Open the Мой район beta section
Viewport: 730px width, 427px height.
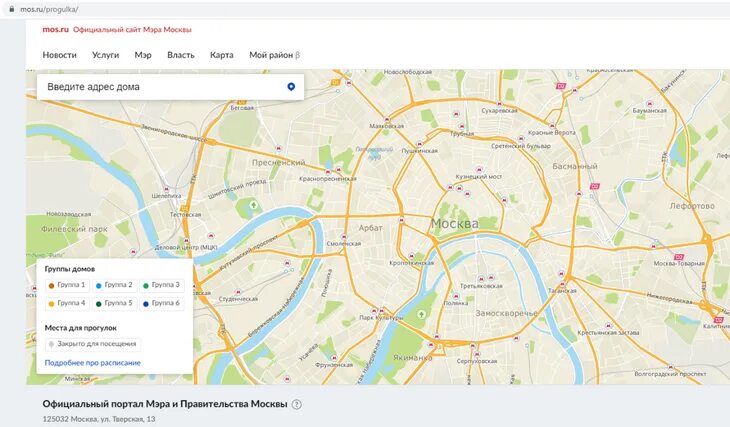tap(274, 55)
